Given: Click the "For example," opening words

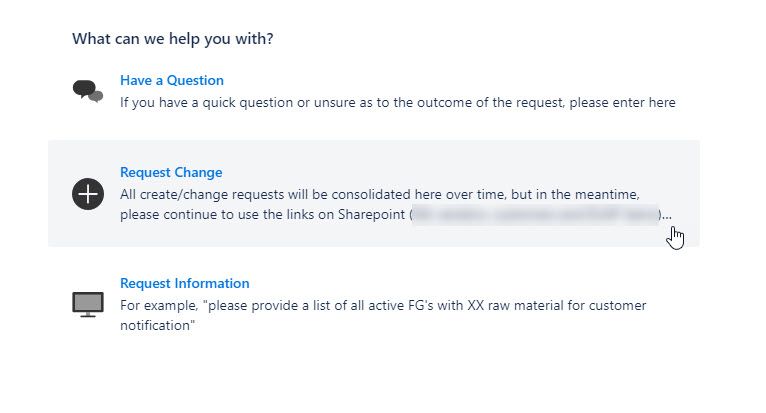Looking at the screenshot, I should coord(159,305).
